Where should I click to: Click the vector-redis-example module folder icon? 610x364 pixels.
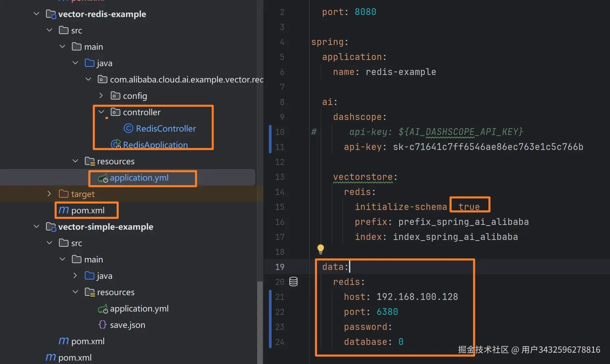[x=51, y=14]
